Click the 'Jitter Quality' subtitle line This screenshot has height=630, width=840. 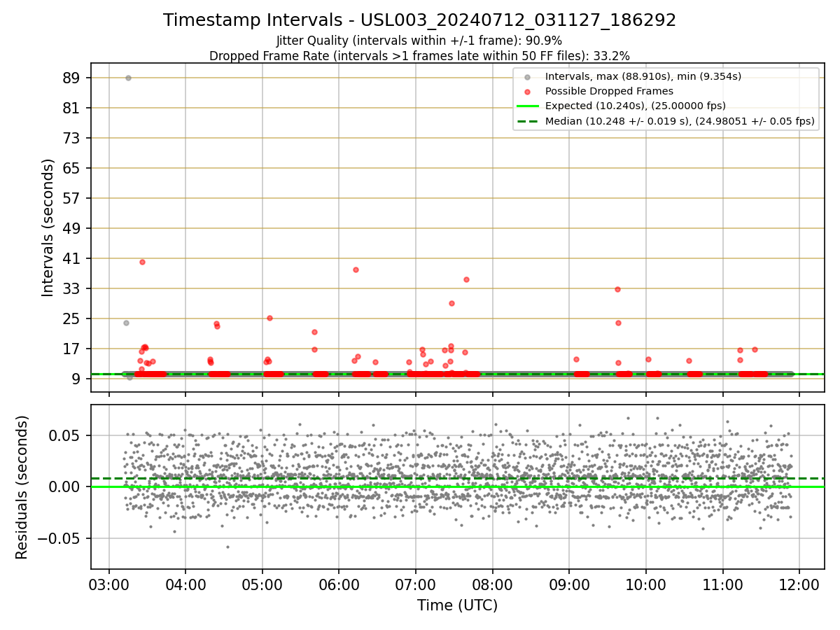pos(419,41)
